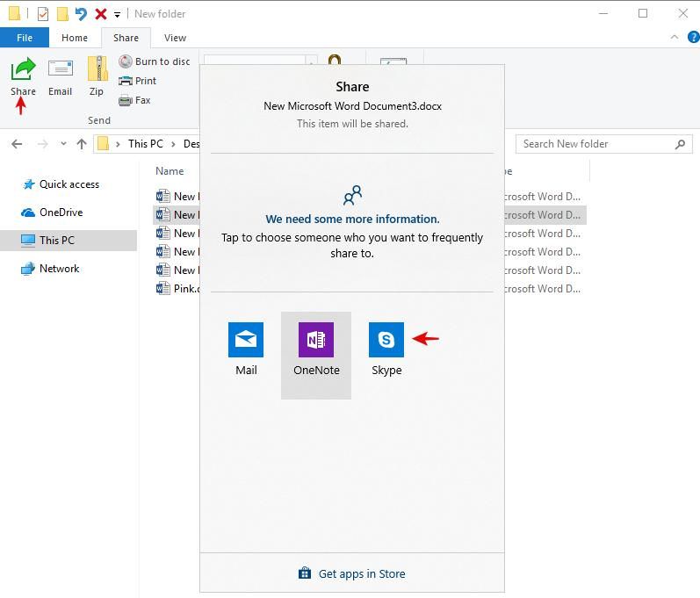Select the Share ribbon tab

pyautogui.click(x=126, y=38)
